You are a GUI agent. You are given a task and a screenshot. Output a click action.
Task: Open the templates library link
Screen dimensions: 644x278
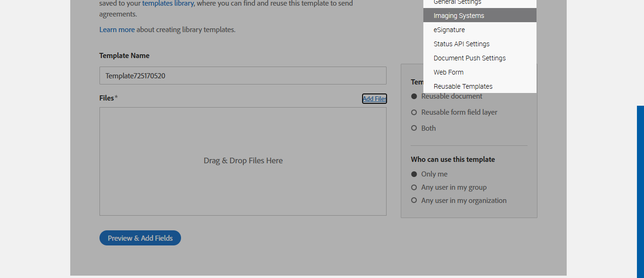(x=168, y=3)
